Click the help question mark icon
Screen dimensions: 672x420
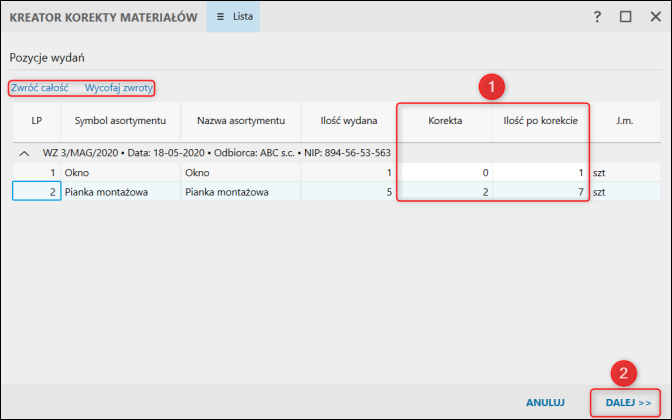(x=597, y=17)
